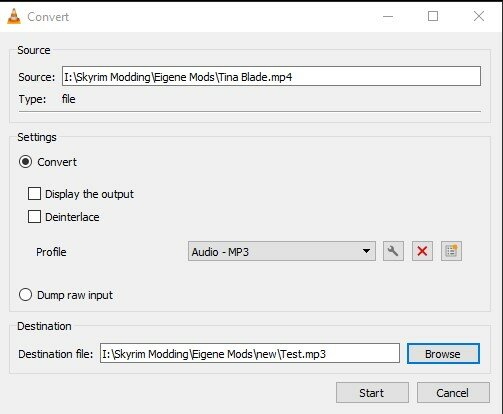Screen dimensions: 503x414
Task: Click the 'Destination file:' label
Action: 56,354
